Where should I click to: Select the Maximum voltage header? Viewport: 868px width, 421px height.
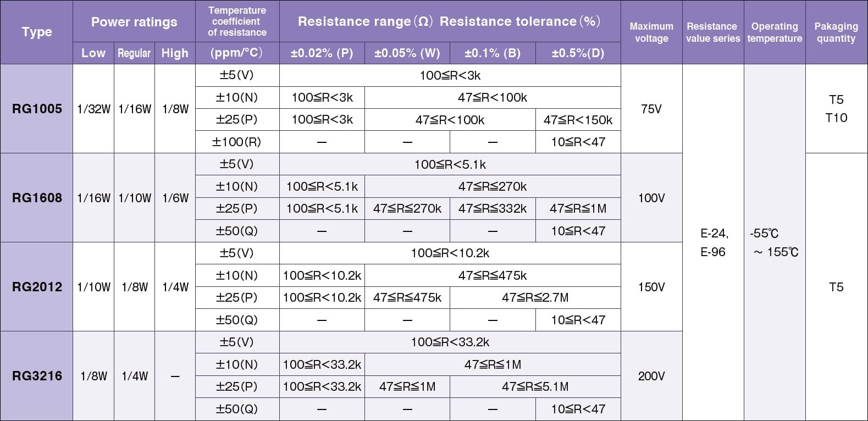[x=651, y=32]
